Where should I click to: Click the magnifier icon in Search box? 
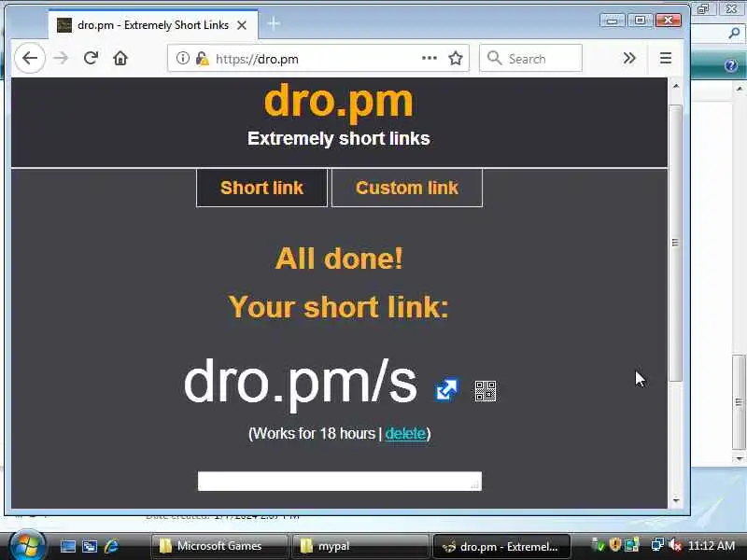[495, 58]
